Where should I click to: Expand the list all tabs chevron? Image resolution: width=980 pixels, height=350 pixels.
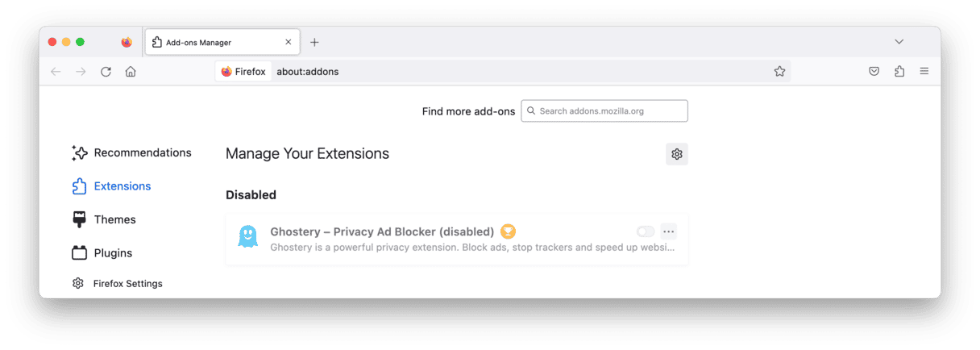coord(899,42)
